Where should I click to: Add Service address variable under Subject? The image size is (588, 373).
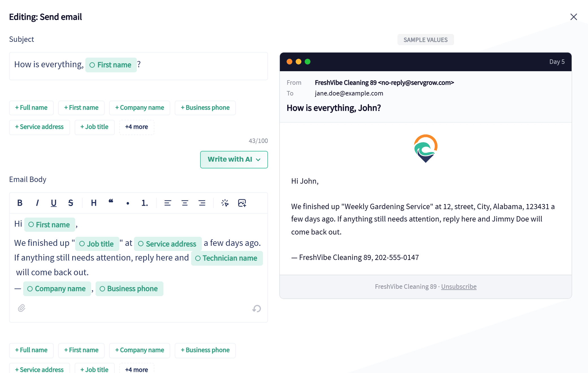coord(40,127)
